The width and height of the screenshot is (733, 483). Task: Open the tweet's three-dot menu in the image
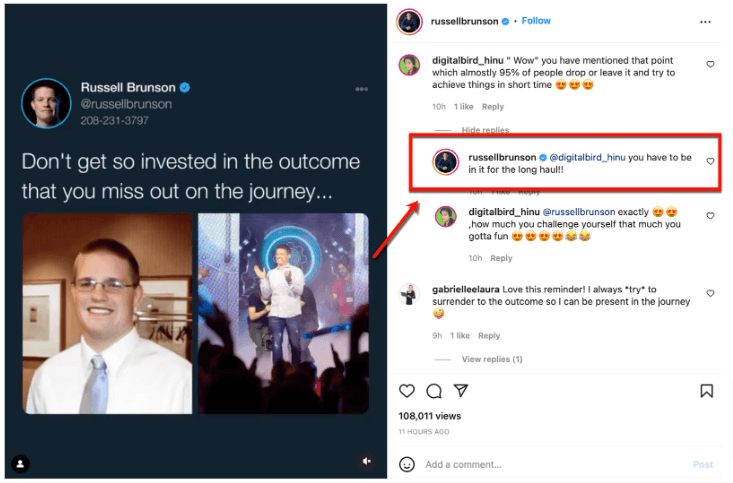click(x=361, y=90)
